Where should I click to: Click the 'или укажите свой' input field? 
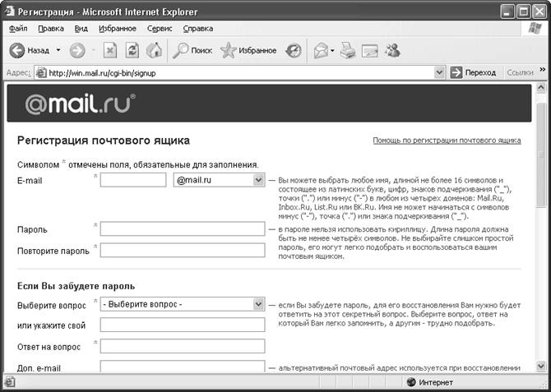tap(183, 325)
